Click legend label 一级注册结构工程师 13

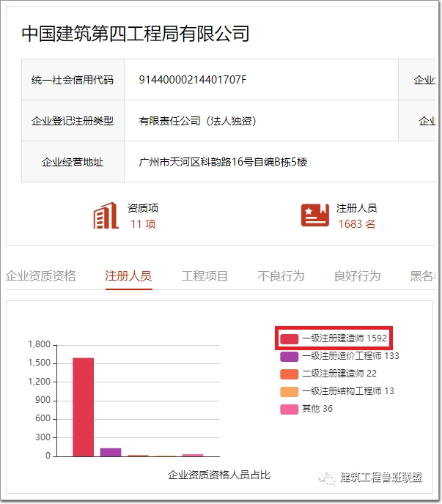348,391
